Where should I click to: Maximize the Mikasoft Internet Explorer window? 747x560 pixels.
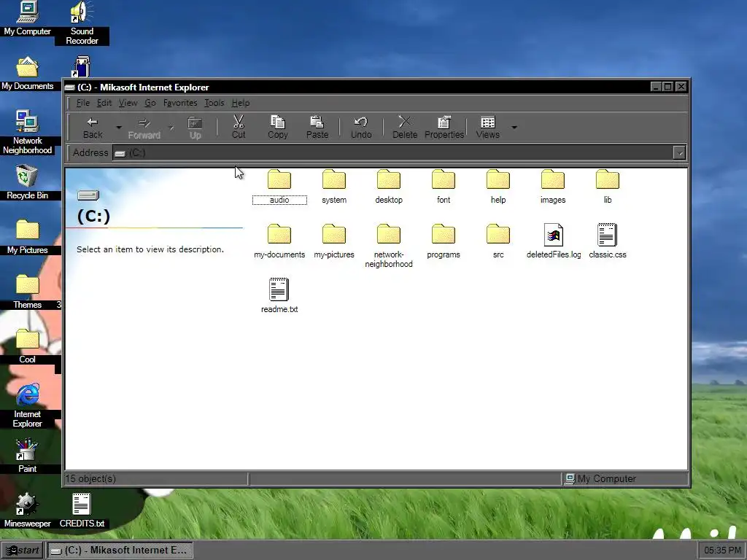tap(668, 87)
